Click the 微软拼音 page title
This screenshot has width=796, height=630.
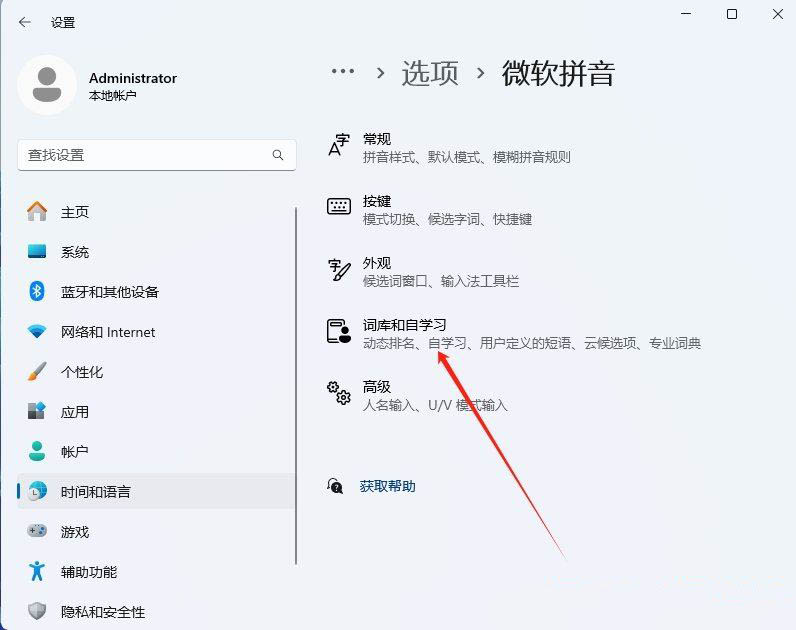tap(558, 73)
